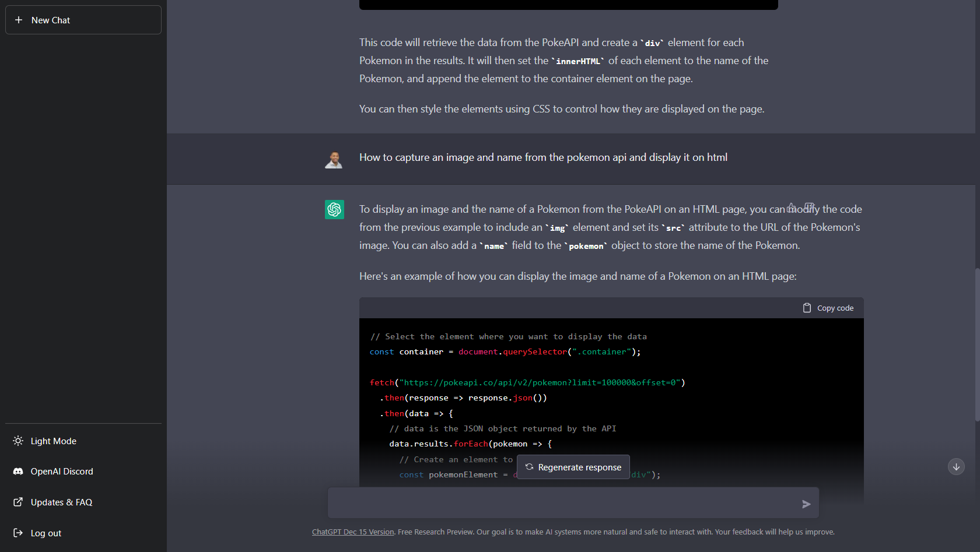The width and height of the screenshot is (980, 552).
Task: Click the pokeapi URL string in the code
Action: click(540, 382)
